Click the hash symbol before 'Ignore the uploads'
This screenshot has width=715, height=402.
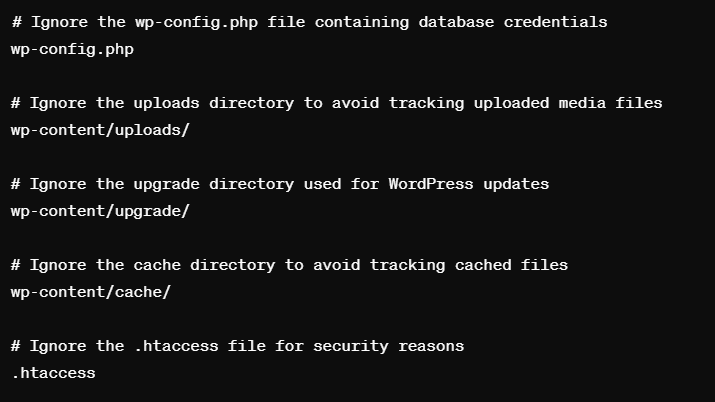(x=16, y=103)
